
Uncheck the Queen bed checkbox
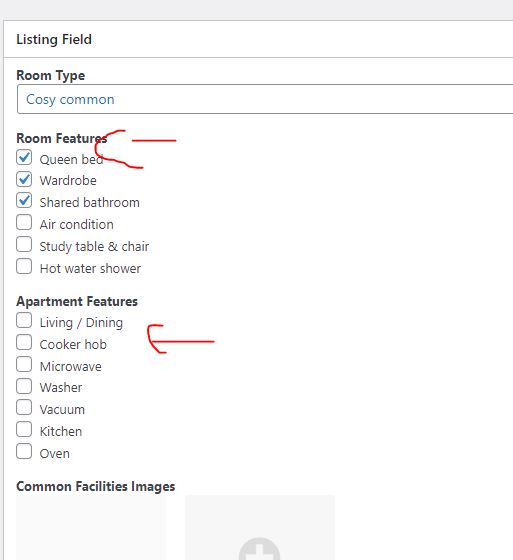coord(24,158)
